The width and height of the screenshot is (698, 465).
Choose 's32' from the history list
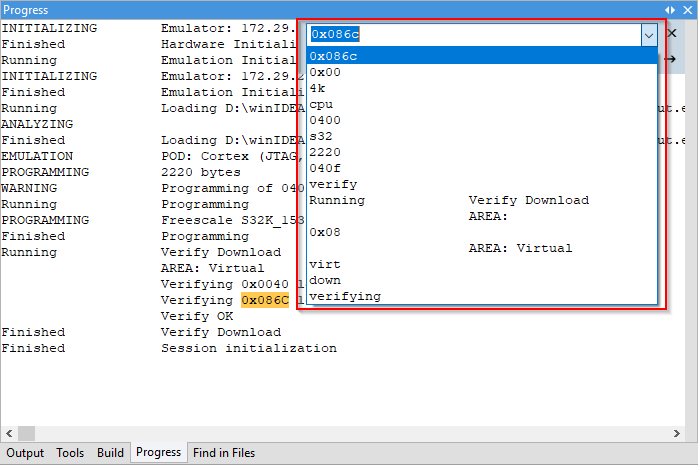click(x=482, y=136)
